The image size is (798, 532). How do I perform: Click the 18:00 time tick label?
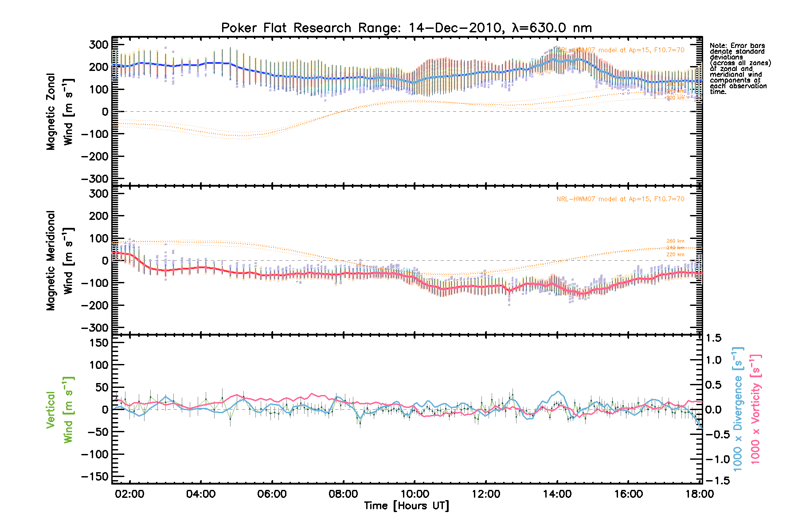700,494
